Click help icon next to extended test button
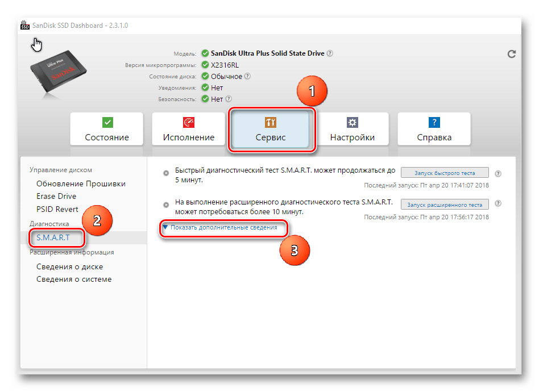This screenshot has height=392, width=539. (x=498, y=203)
